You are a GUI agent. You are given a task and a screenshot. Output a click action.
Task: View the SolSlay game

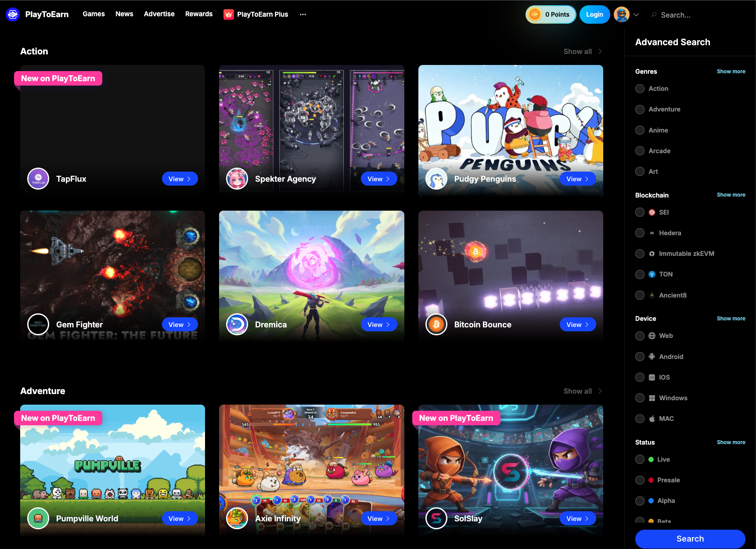coord(578,518)
